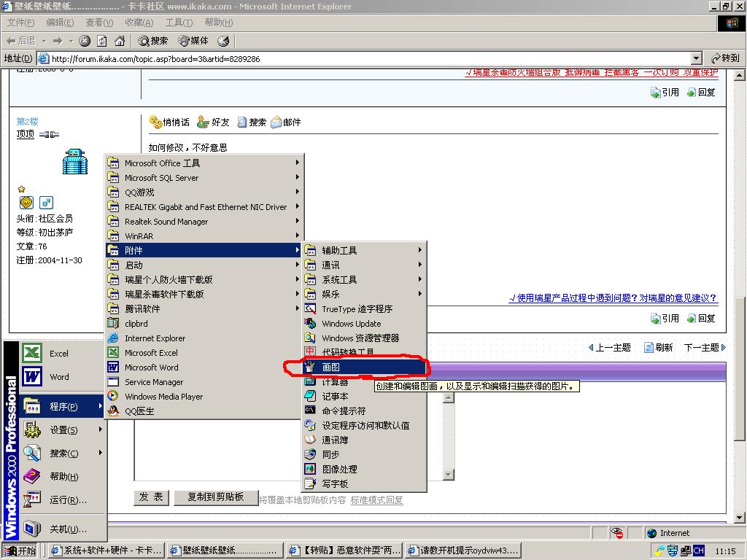Open 搜索(C) in Start menu
747x560 pixels.
pyautogui.click(x=61, y=453)
